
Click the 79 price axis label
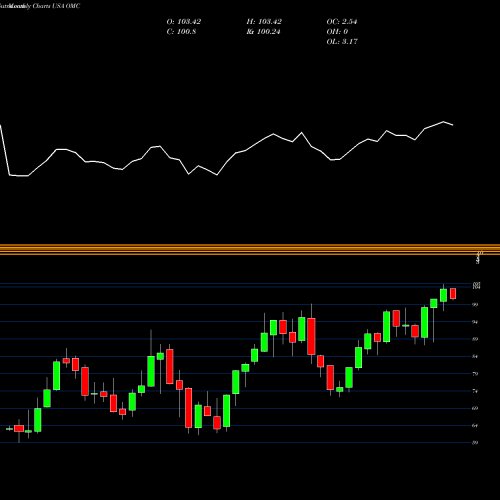(x=475, y=374)
